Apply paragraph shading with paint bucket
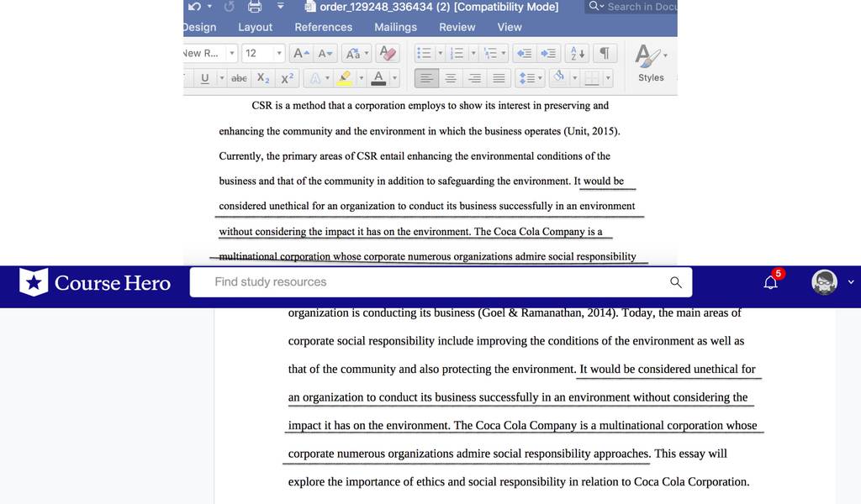This screenshot has height=504, width=861. point(559,77)
